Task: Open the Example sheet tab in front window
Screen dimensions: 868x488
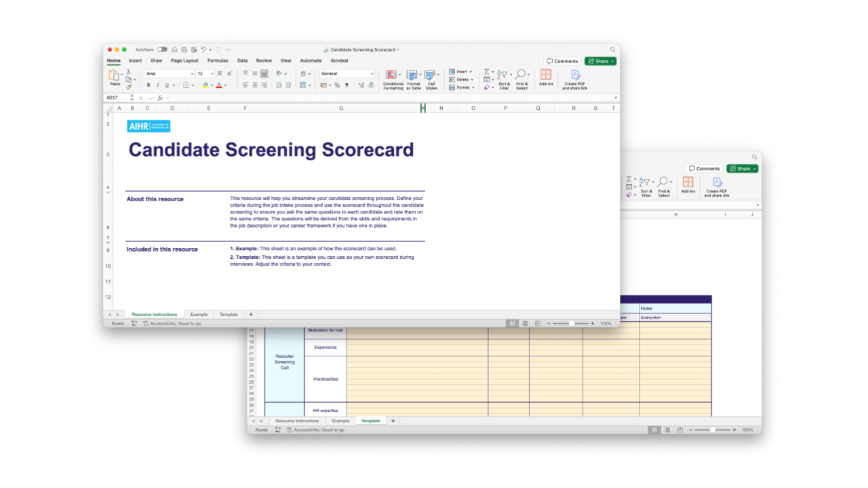Action: tap(199, 314)
